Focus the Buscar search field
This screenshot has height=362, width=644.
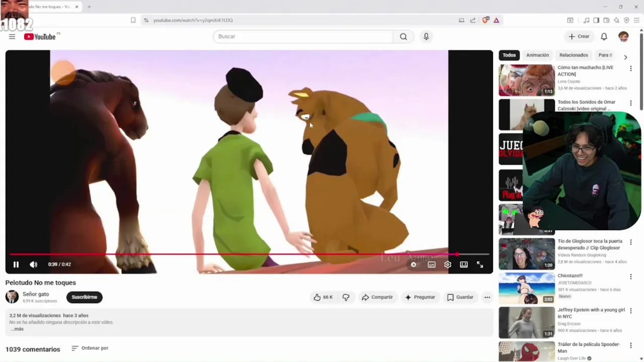[303, 37]
